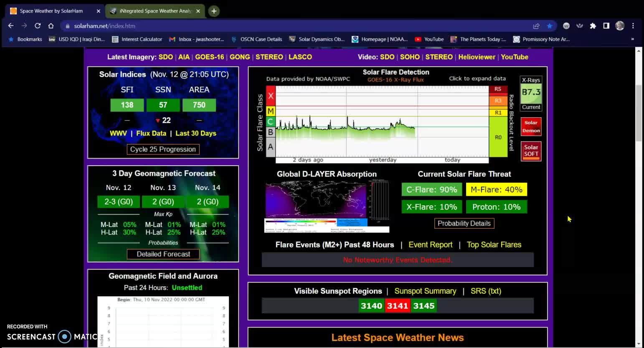Open Solar Demon red icon

pos(531,126)
